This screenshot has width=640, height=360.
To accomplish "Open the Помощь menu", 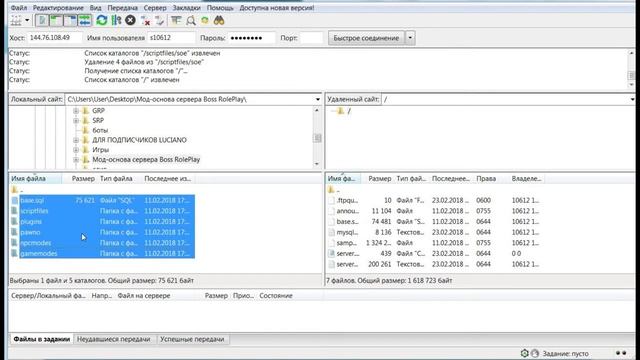I will tap(220, 8).
